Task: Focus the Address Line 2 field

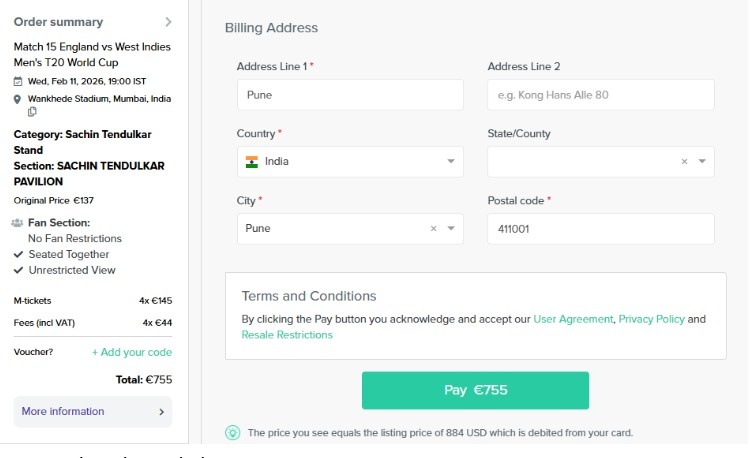Action: click(601, 95)
